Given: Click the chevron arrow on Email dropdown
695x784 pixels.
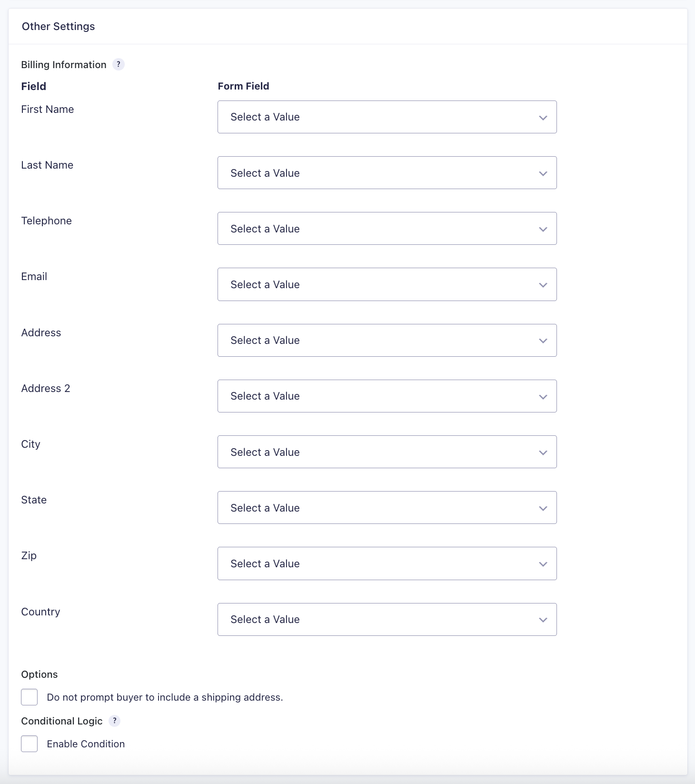Looking at the screenshot, I should (543, 285).
